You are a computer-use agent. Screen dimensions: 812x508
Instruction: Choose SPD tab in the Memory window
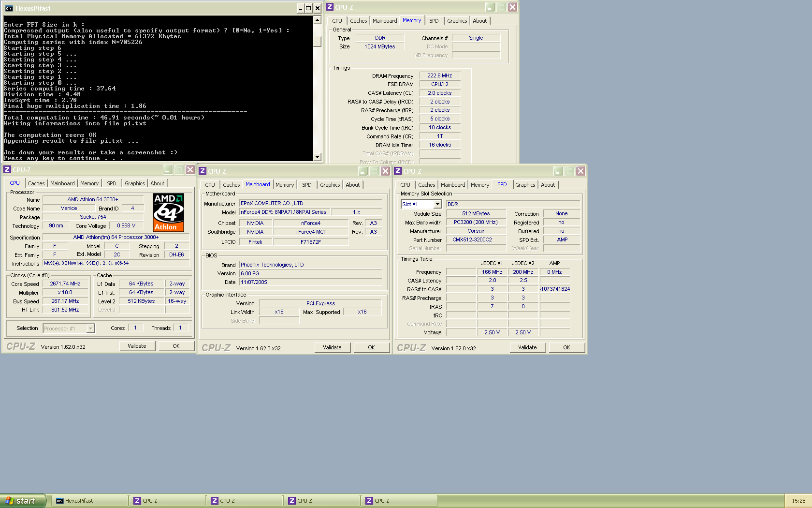[x=434, y=21]
